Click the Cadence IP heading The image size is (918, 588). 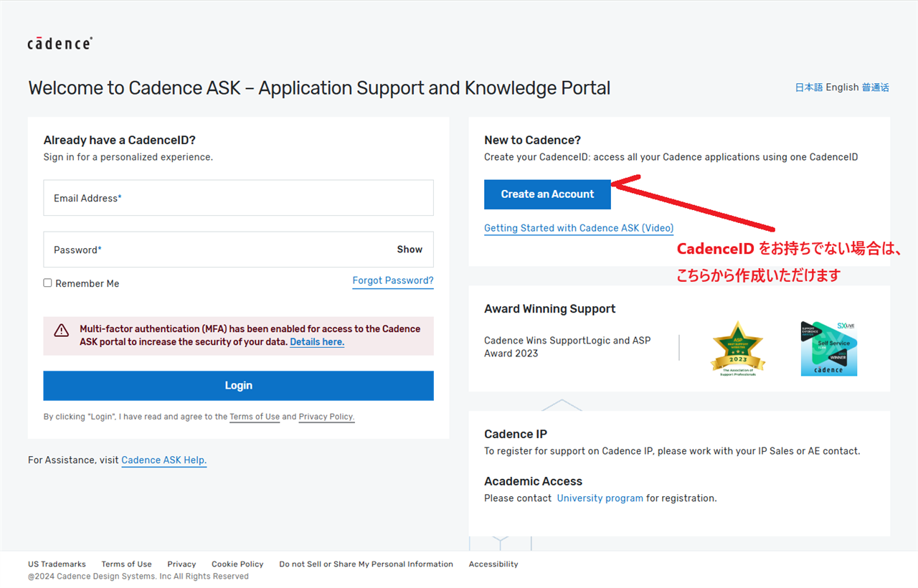point(516,434)
